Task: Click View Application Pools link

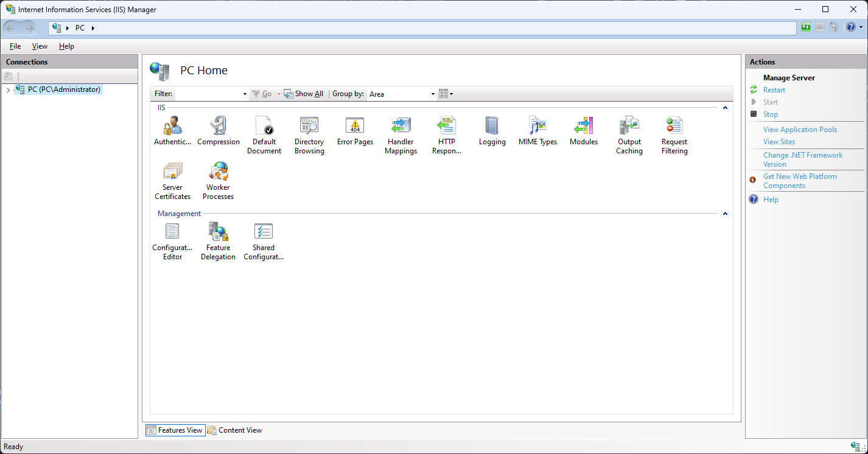Action: [x=800, y=130]
